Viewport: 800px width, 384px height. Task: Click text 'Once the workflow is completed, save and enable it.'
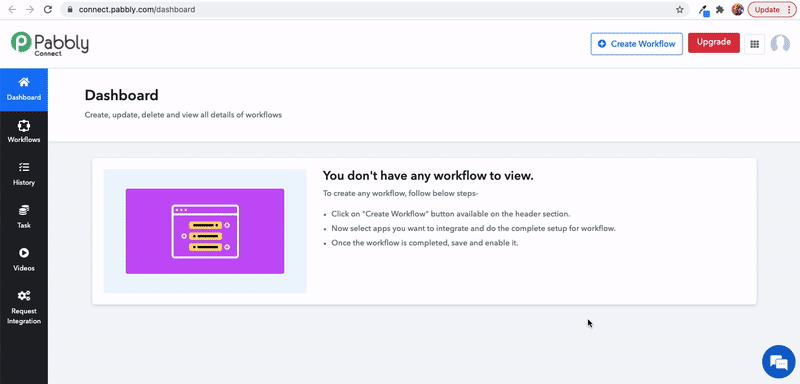tap(425, 243)
